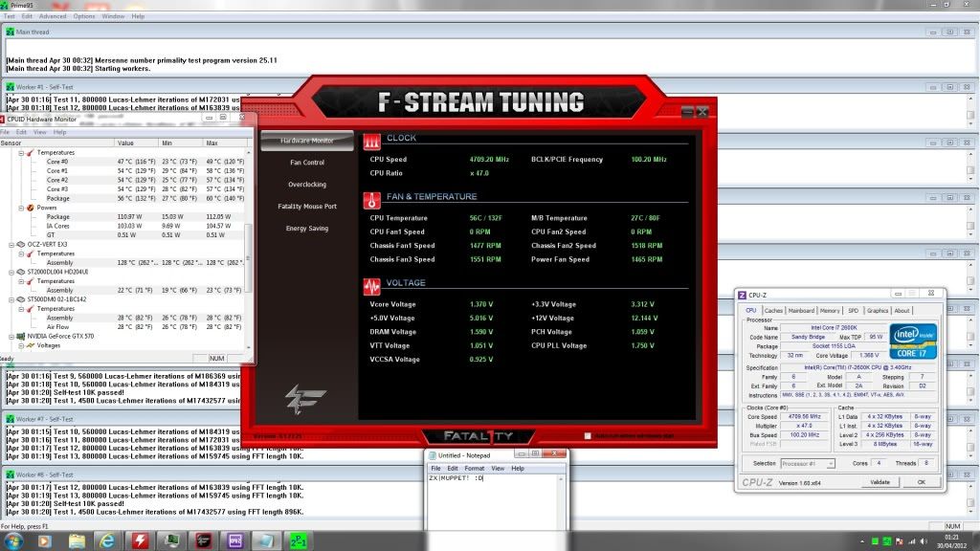Click the Validate button in CPU-Z

click(x=880, y=482)
